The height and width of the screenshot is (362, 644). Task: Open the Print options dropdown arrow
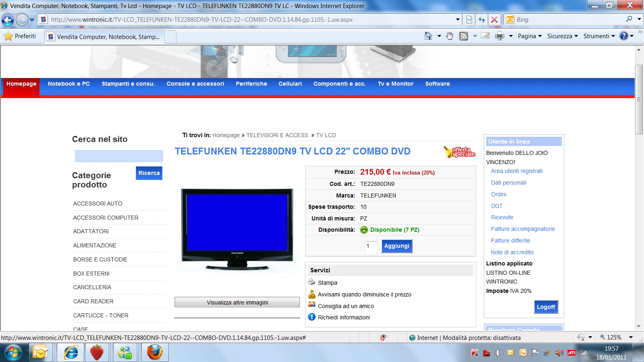coord(511,36)
